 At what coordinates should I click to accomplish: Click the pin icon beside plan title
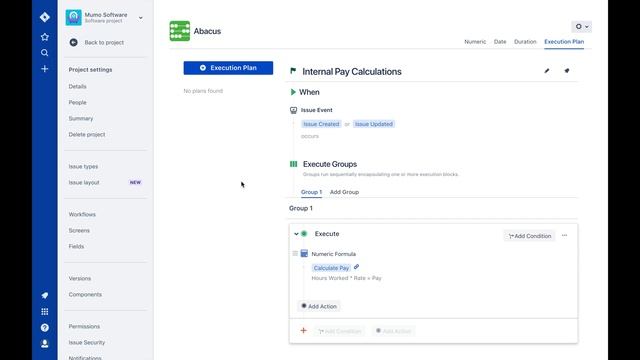[567, 71]
